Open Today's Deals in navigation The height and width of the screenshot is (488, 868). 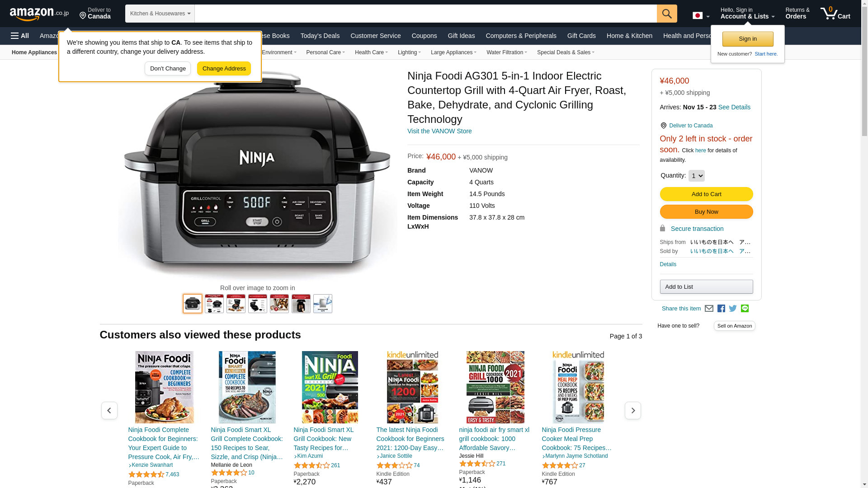pos(320,36)
